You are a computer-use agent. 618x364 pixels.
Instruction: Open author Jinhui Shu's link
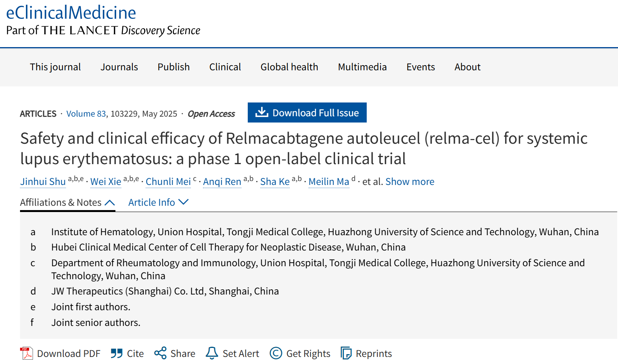[43, 182]
